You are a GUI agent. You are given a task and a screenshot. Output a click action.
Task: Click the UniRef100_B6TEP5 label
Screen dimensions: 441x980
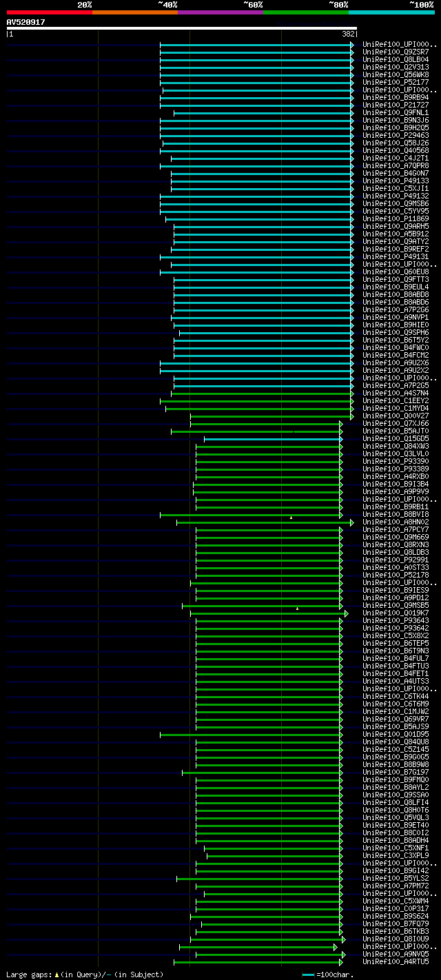click(396, 644)
